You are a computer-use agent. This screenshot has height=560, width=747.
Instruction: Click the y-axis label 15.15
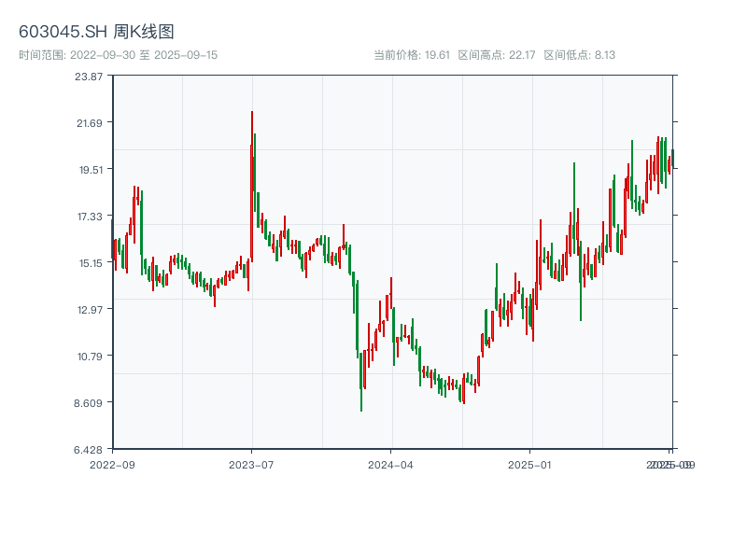91,263
